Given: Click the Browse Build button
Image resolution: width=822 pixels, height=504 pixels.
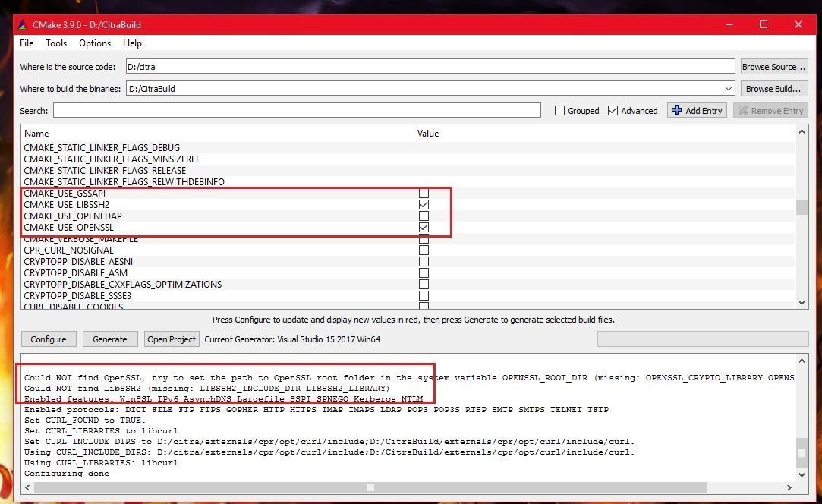Looking at the screenshot, I should click(x=773, y=89).
